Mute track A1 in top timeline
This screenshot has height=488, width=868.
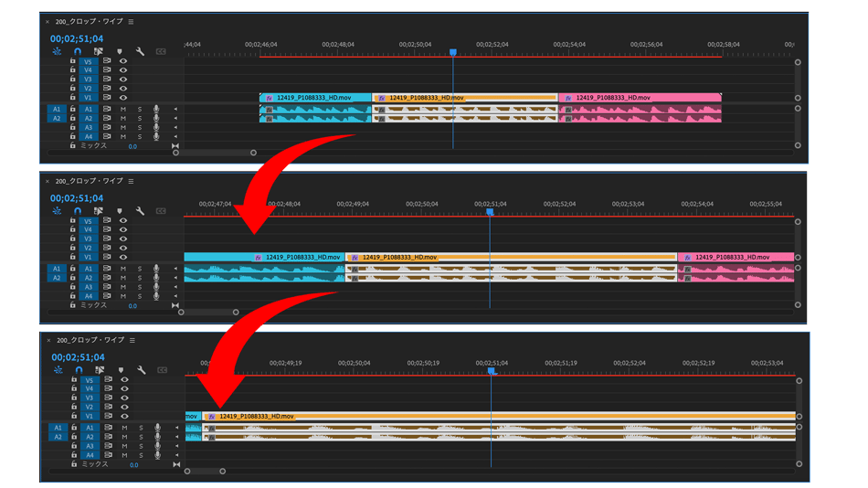[x=123, y=109]
